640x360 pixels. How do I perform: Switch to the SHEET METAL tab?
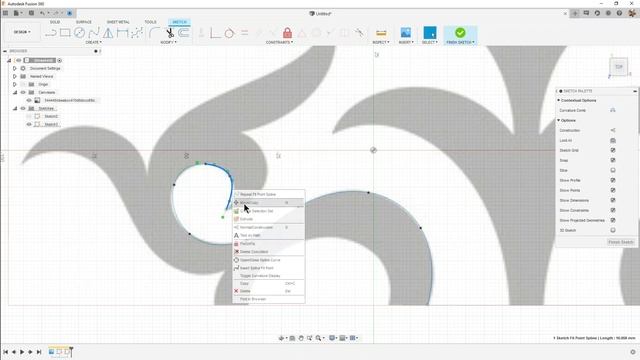pos(118,22)
